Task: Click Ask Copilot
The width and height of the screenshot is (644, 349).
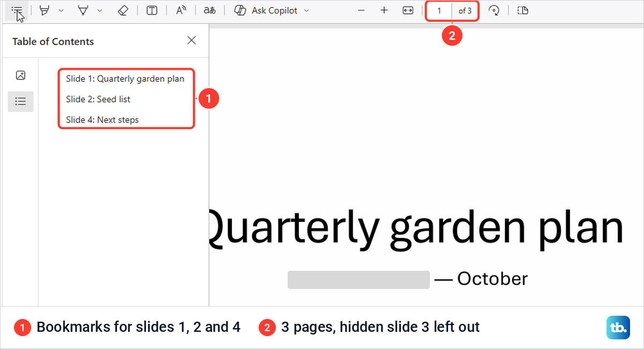Action: point(266,10)
